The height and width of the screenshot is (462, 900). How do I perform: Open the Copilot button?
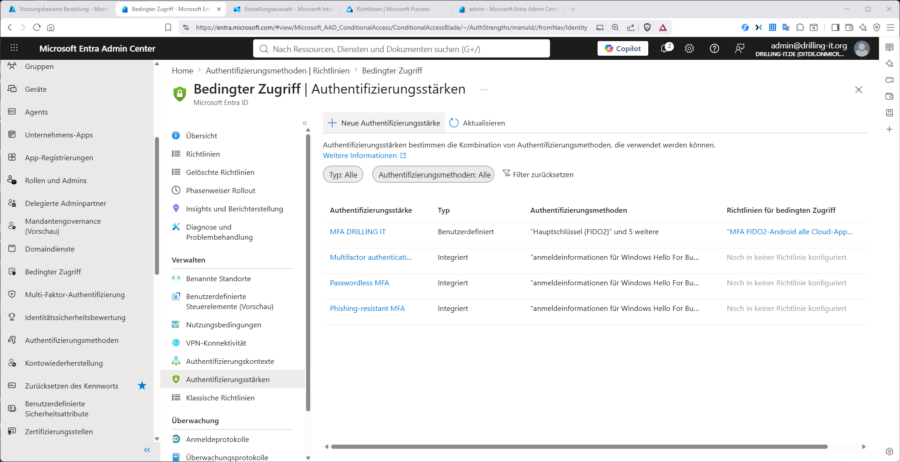coord(623,49)
